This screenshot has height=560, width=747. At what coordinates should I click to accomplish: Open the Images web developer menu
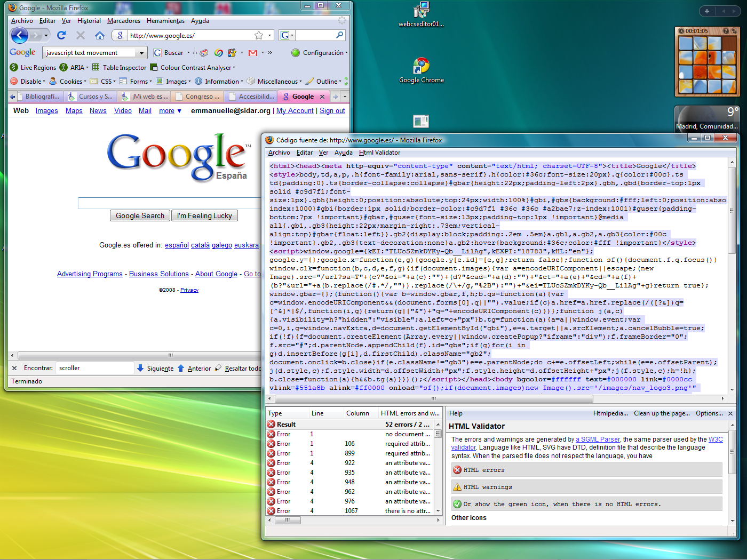173,81
